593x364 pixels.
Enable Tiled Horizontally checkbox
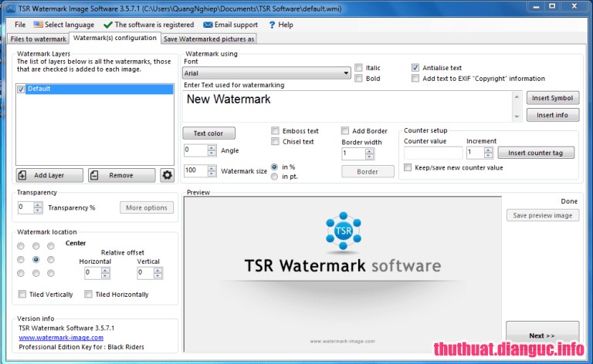click(x=89, y=294)
